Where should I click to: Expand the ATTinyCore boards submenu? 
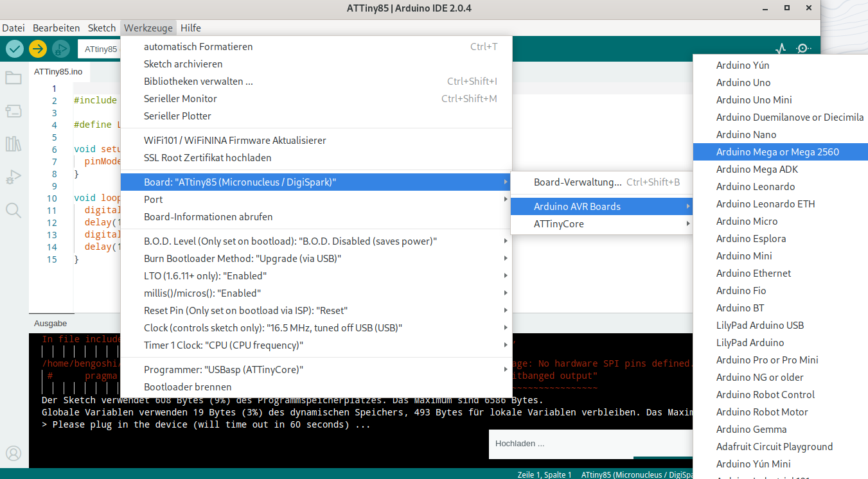[601, 224]
